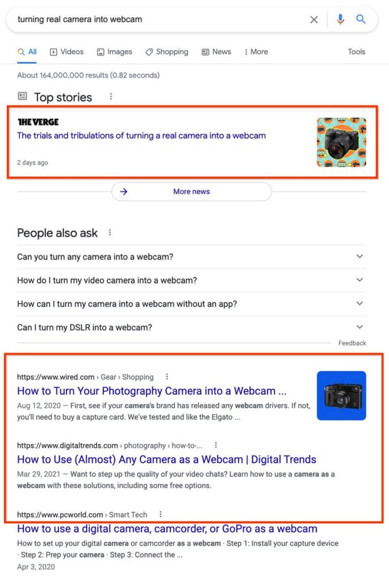389x588 pixels.
Task: Open three-dot menu beside the digitaltrends.com result
Action: point(216,445)
